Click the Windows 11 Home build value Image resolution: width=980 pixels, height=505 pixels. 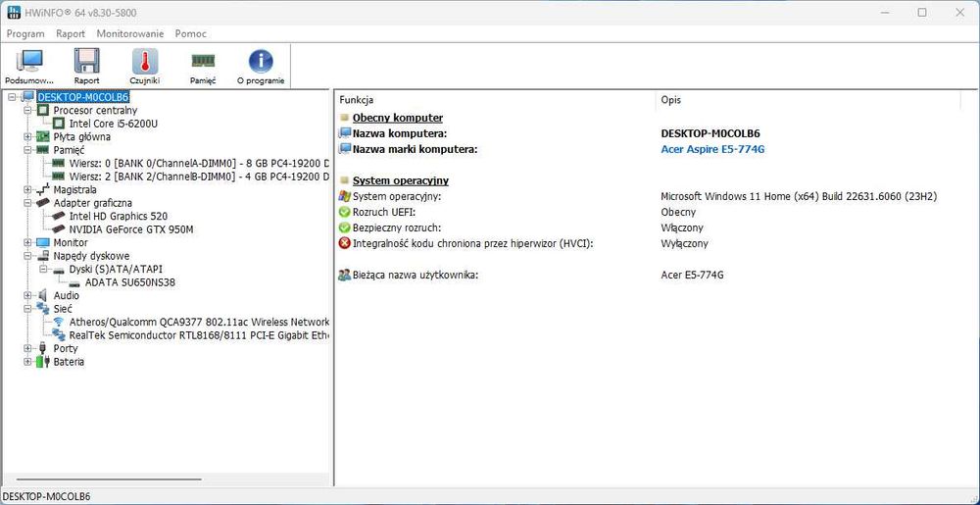(799, 196)
